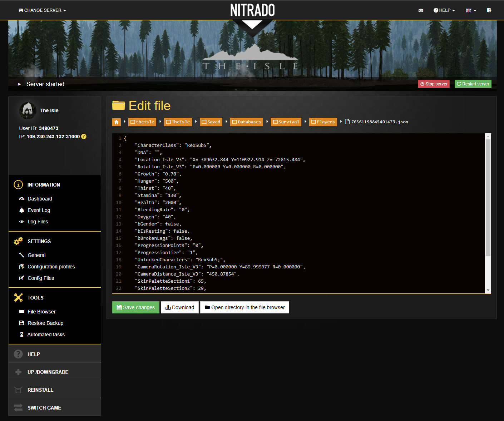Click the Restart server button

[x=473, y=84]
